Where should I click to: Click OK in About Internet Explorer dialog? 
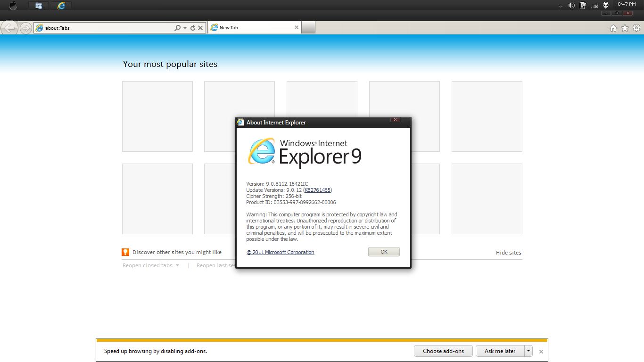point(384,252)
